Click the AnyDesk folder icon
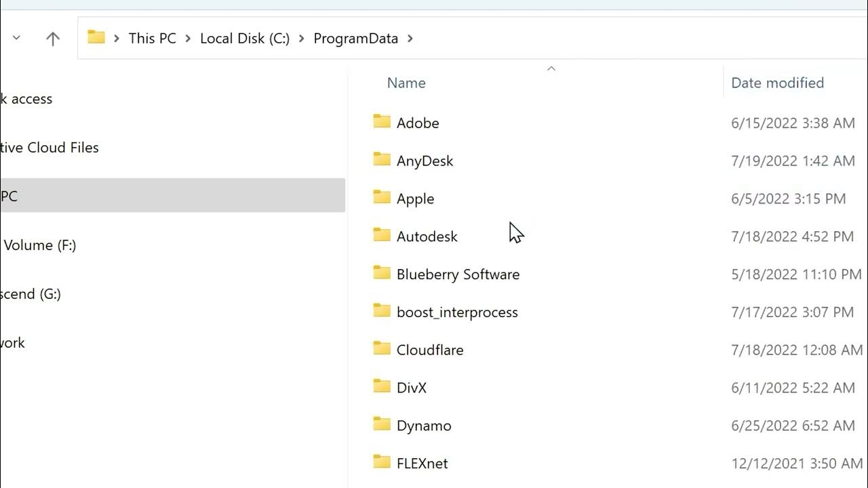 pos(382,160)
